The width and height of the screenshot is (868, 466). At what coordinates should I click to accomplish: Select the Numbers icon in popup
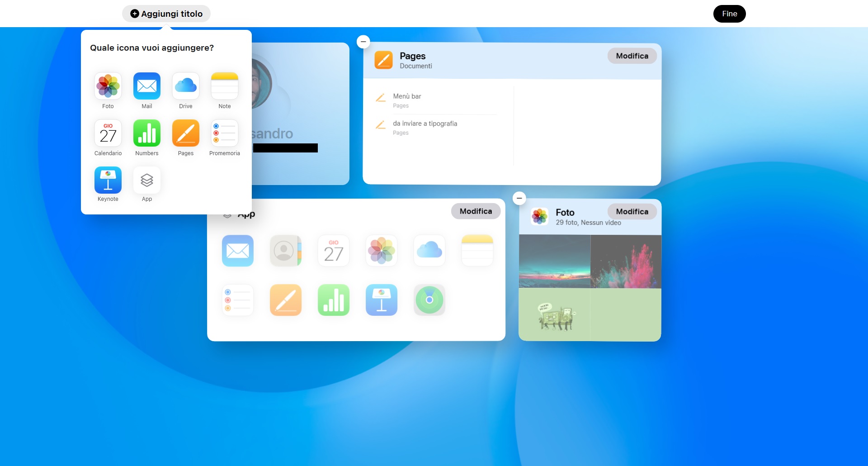147,133
